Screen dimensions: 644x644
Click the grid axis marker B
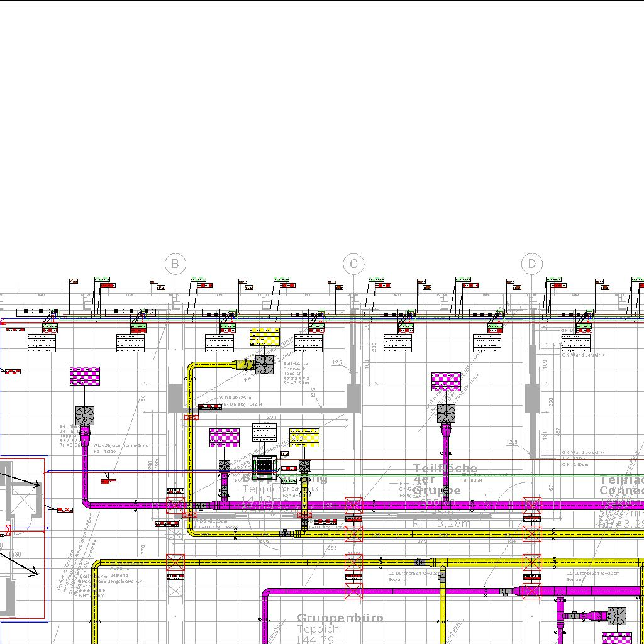175,264
